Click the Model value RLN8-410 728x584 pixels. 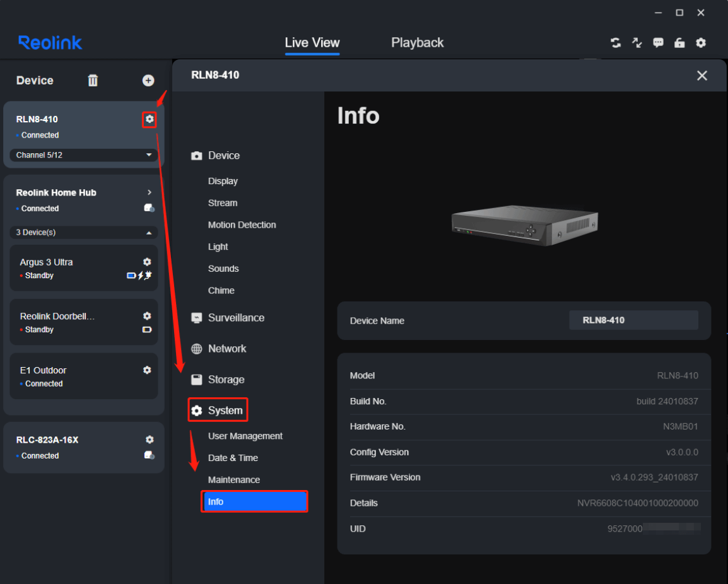[x=678, y=375]
